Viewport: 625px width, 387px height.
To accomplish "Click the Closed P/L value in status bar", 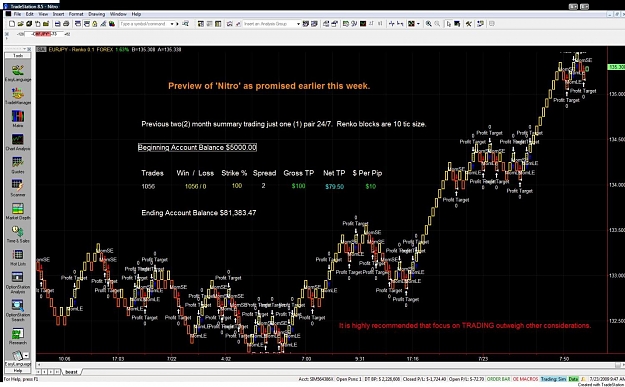I will pos(425,379).
